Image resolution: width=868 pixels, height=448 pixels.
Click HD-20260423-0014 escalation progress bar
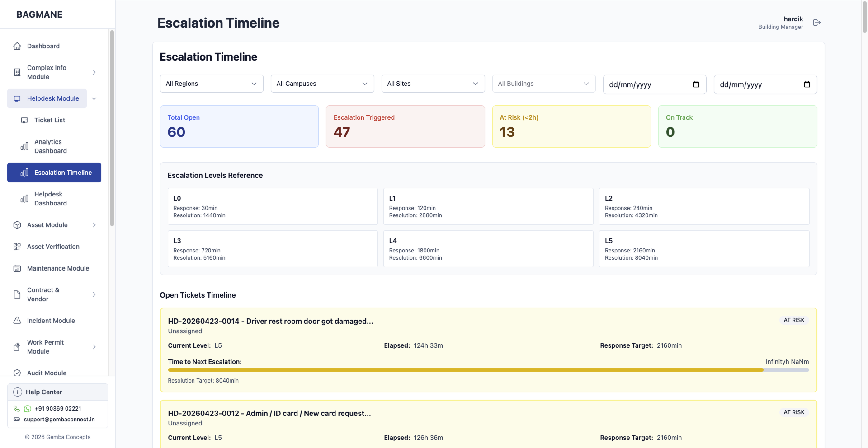[x=488, y=370]
